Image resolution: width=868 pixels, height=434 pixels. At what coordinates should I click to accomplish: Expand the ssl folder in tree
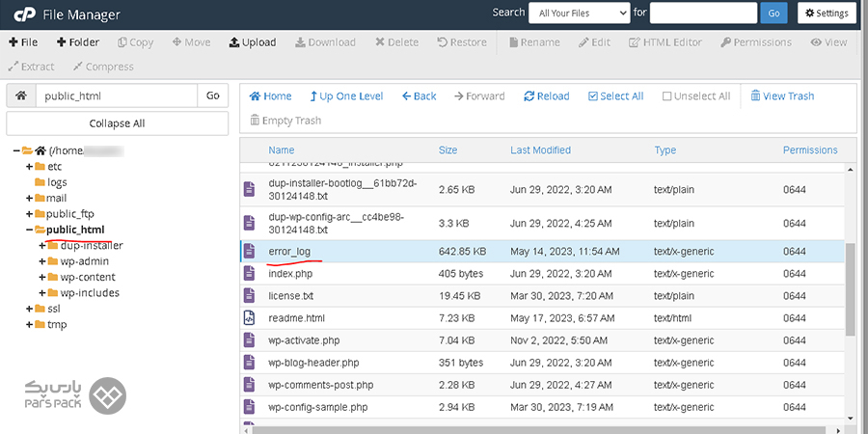[x=29, y=309]
